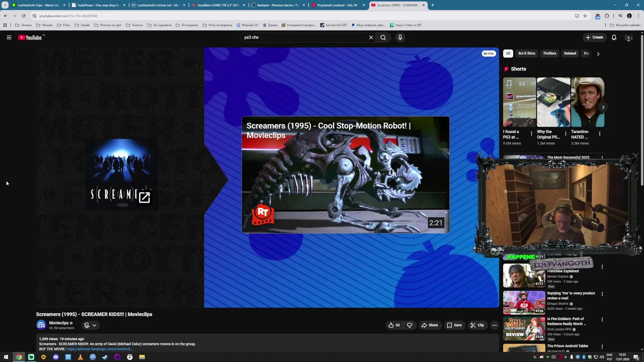Select the Thrillers chip
This screenshot has width=644, height=362.
click(549, 53)
